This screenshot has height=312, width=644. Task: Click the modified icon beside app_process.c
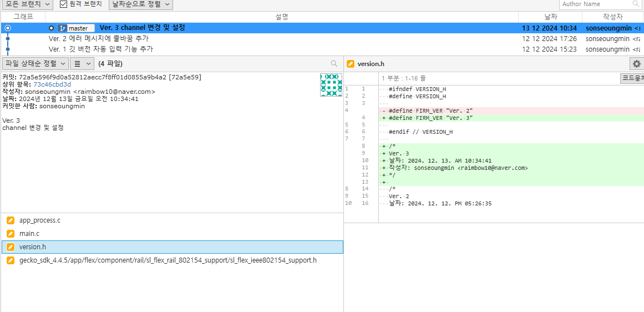point(11,220)
